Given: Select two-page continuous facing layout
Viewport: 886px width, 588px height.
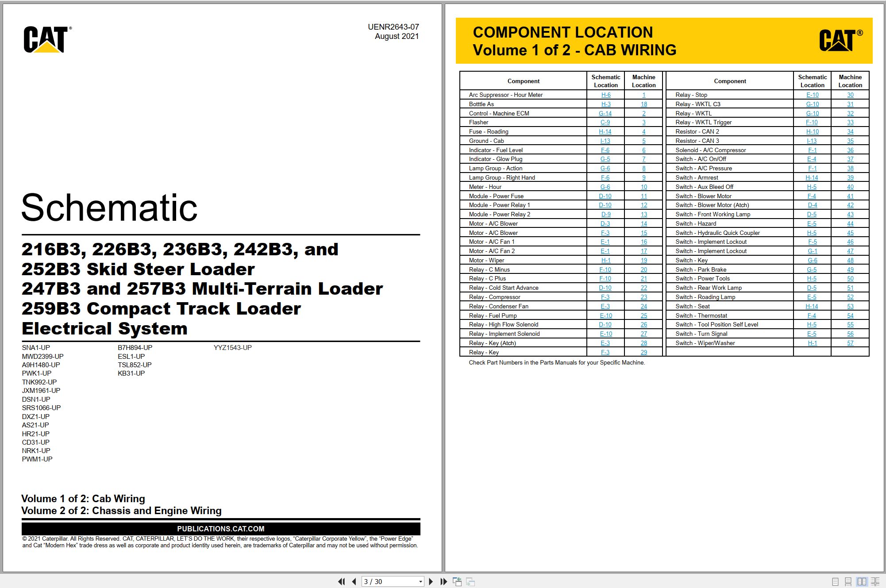Looking at the screenshot, I should (875, 582).
